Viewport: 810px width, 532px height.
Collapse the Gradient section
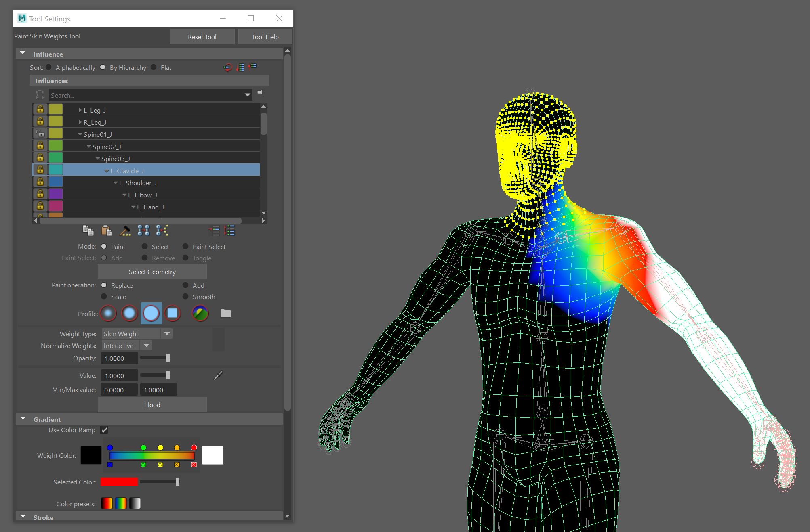23,419
